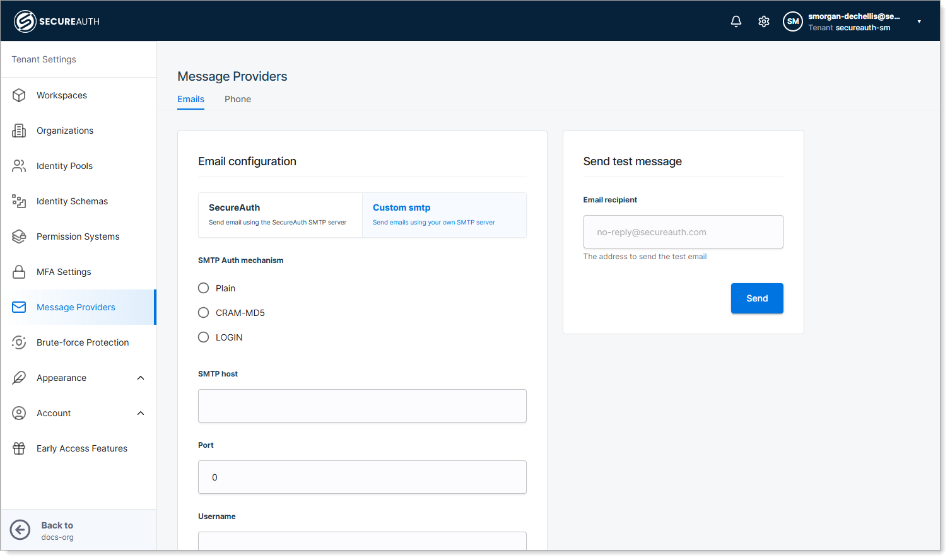
Task: Click the Brute-force Protection icon
Action: 19,342
